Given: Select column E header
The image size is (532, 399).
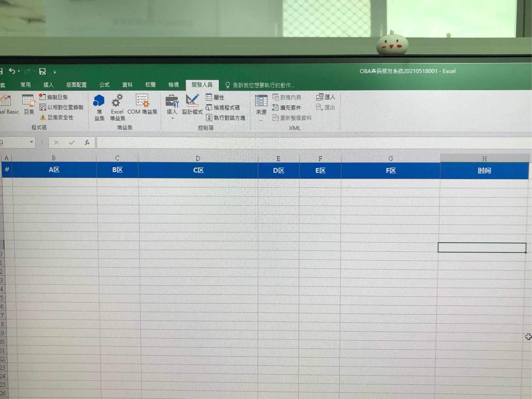Looking at the screenshot, I should pos(278,159).
